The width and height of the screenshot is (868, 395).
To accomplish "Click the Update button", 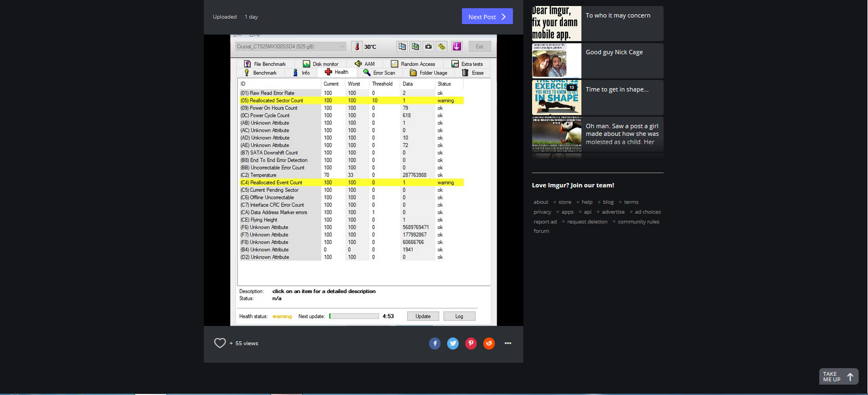I will click(423, 316).
